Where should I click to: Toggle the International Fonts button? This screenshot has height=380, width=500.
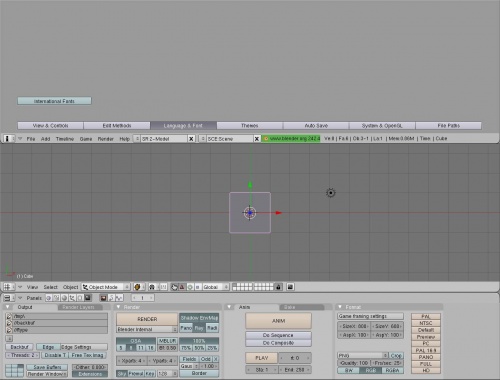(54, 101)
